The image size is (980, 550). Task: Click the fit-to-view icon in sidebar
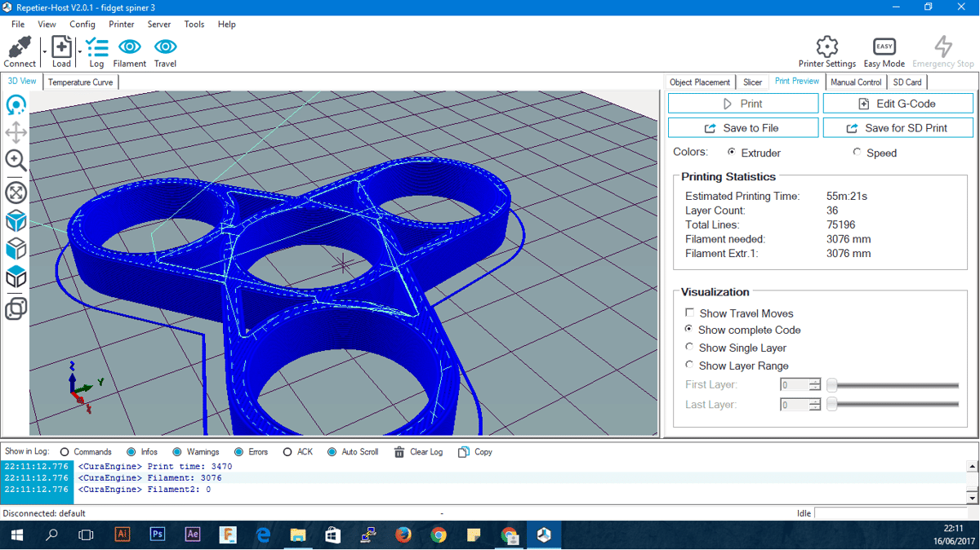(x=16, y=193)
